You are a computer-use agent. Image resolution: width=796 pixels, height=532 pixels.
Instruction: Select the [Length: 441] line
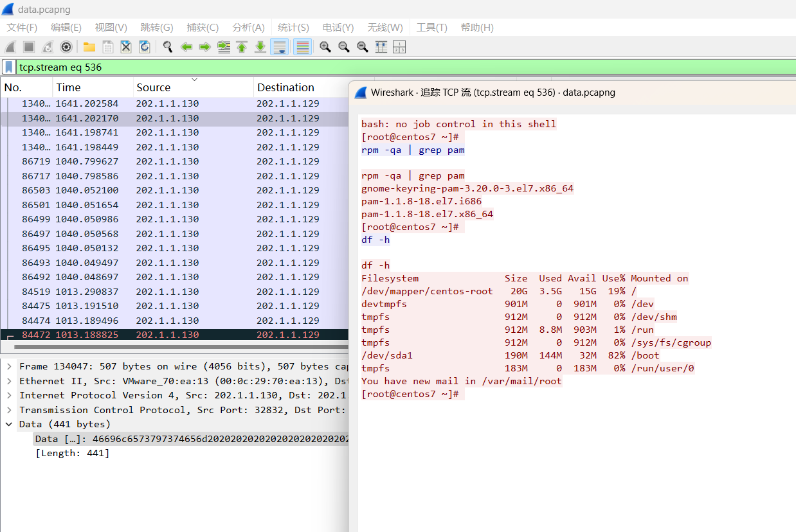(72, 454)
